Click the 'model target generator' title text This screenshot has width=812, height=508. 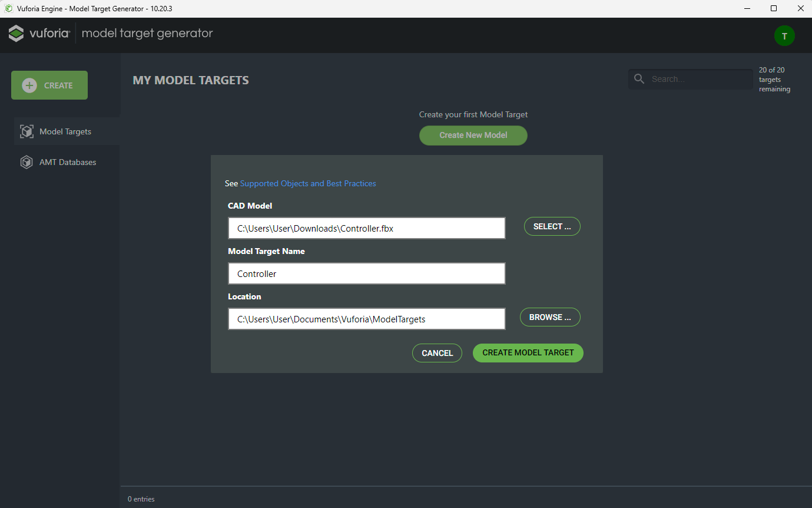(147, 34)
